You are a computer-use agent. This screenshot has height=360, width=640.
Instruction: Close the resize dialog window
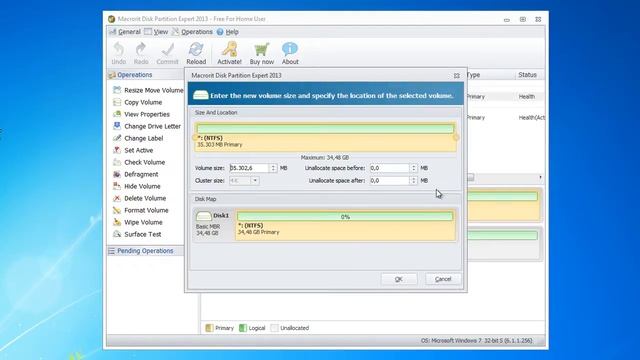click(457, 76)
